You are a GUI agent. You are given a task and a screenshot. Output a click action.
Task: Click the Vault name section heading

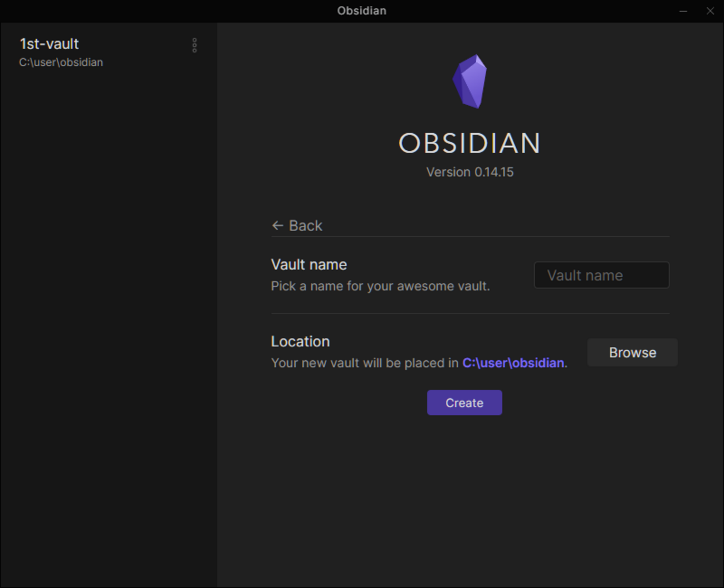(x=309, y=264)
